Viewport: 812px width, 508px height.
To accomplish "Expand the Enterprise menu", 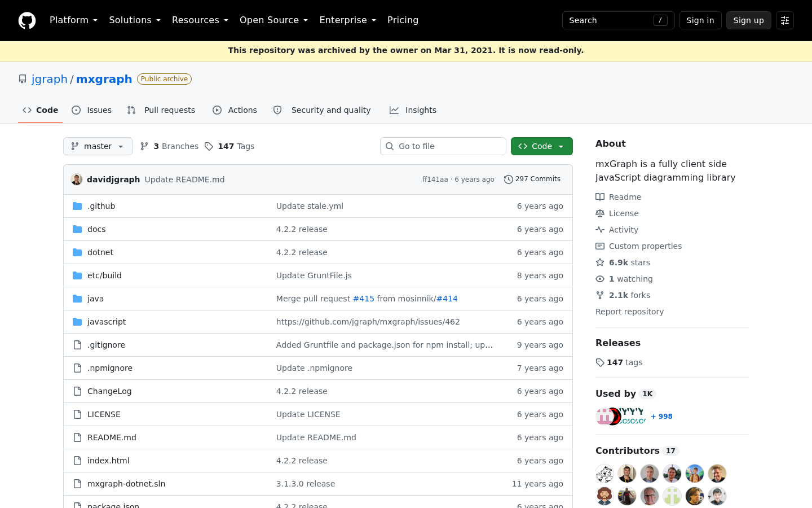I will pos(348,20).
